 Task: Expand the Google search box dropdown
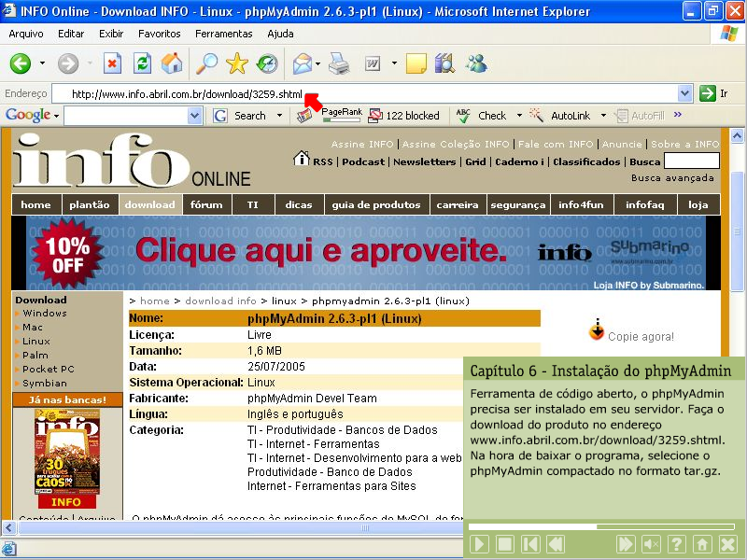[193, 115]
